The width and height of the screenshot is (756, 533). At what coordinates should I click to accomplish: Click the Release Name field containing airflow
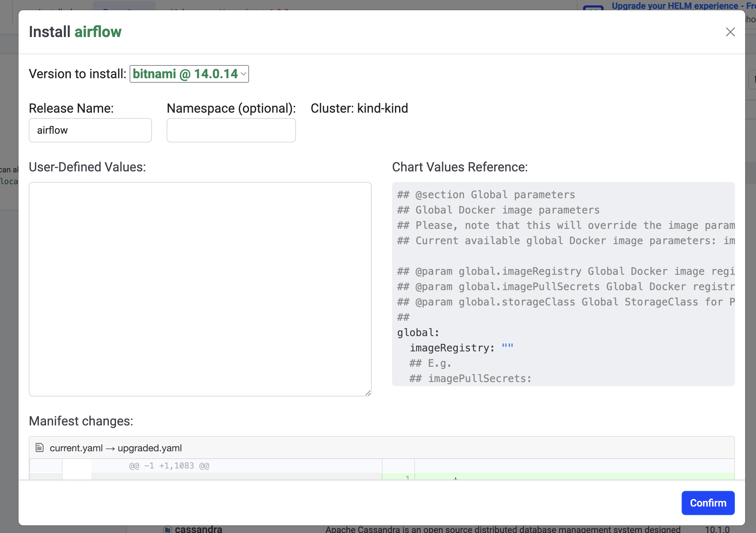click(90, 130)
